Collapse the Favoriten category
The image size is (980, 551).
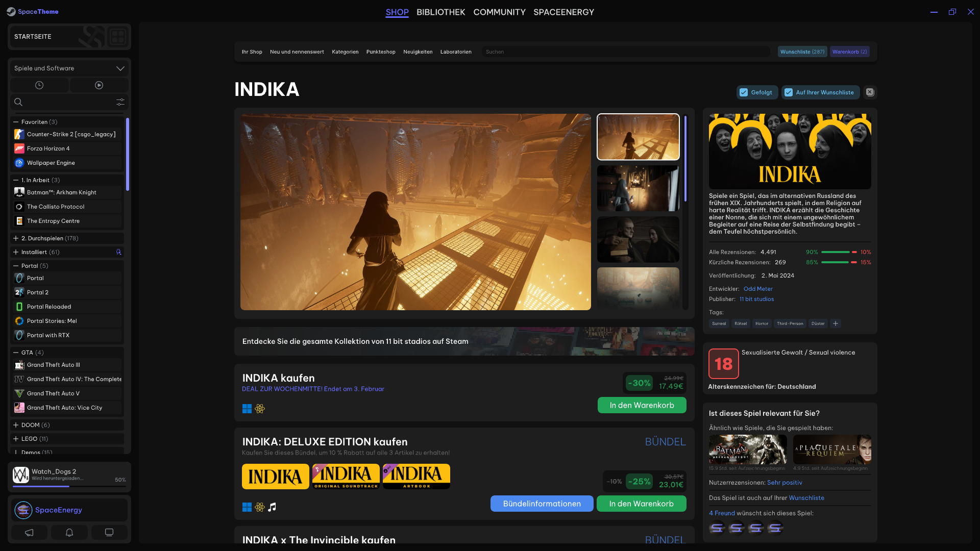(x=16, y=122)
